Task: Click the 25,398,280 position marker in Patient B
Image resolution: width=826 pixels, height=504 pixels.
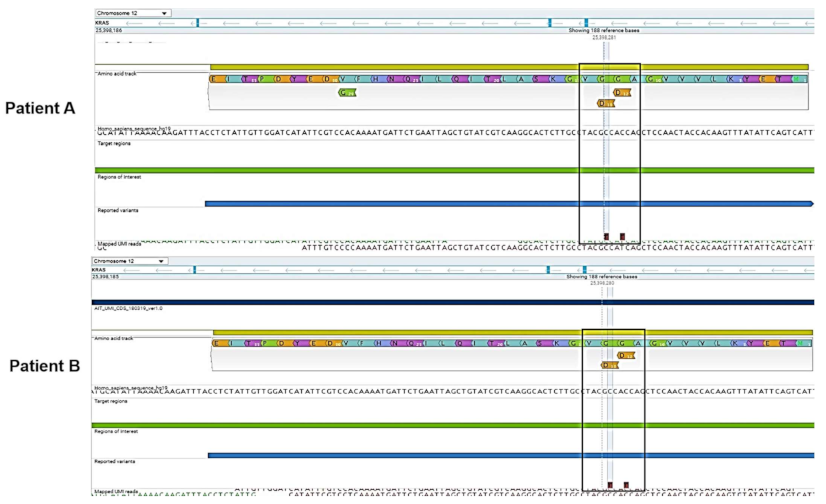Action: coord(603,284)
